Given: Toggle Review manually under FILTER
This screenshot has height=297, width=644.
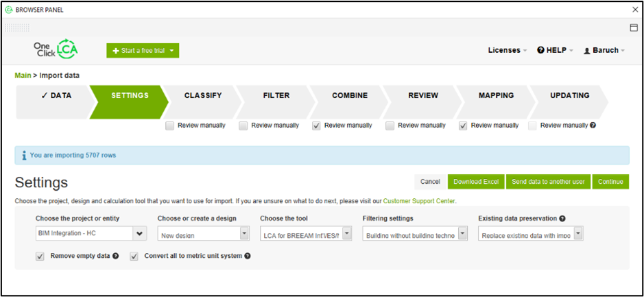Looking at the screenshot, I should coord(243,126).
